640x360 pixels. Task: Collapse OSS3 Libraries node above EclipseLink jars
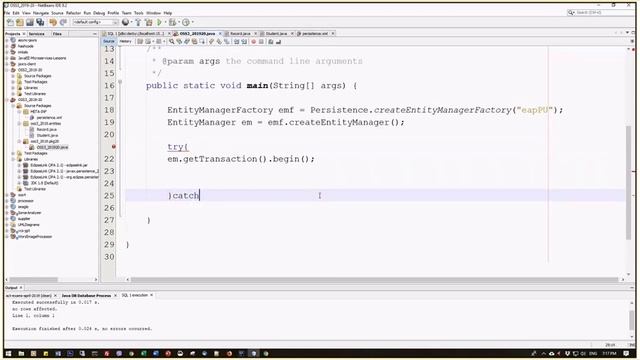pyautogui.click(x=13, y=159)
